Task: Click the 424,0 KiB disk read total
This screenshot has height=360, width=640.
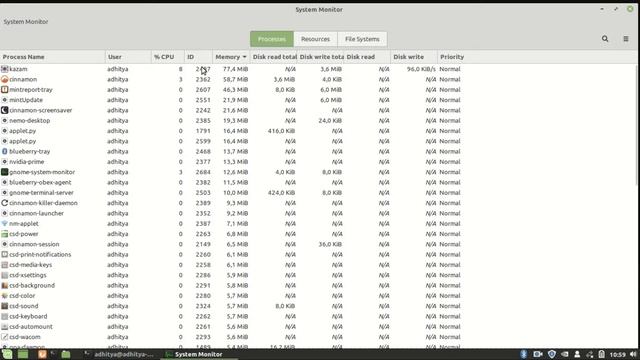Action: (x=281, y=193)
